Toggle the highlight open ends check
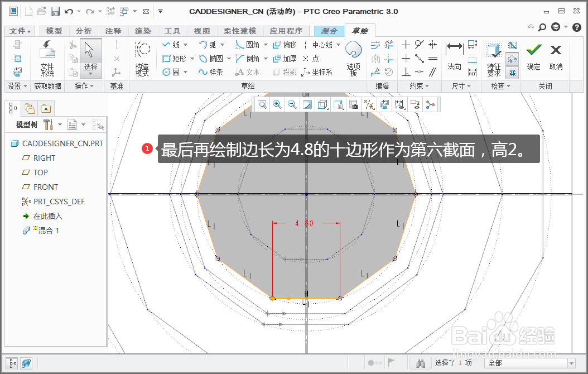The width and height of the screenshot is (588, 374). [x=512, y=58]
